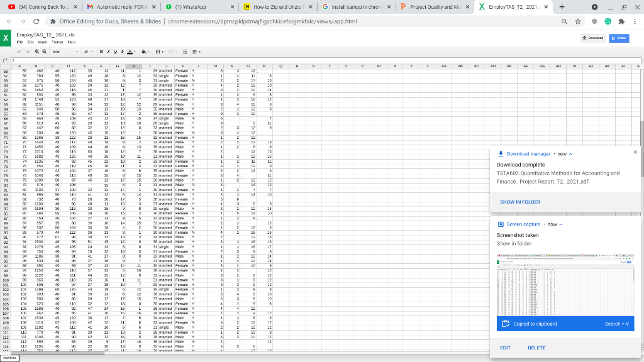
Task: Zoom out the spreadsheet with the magnifier minus icon
Action: pos(45,52)
